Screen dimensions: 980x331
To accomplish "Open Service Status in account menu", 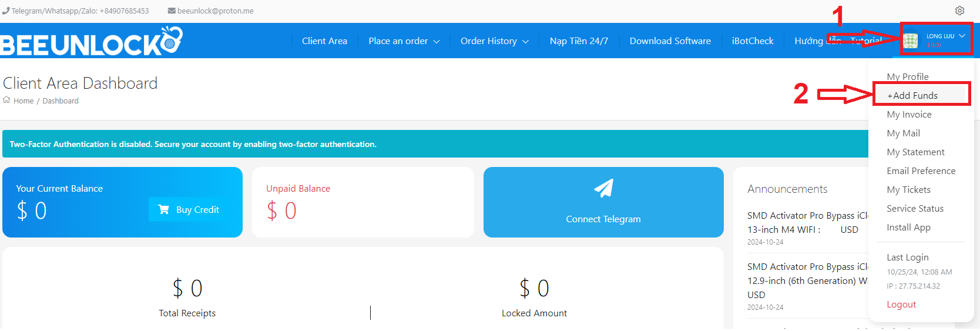I will (915, 208).
